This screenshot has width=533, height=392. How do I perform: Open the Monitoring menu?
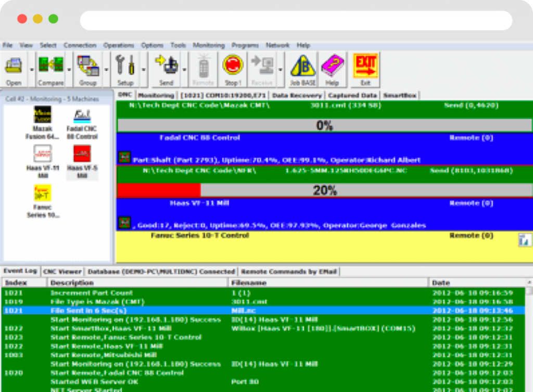[209, 45]
